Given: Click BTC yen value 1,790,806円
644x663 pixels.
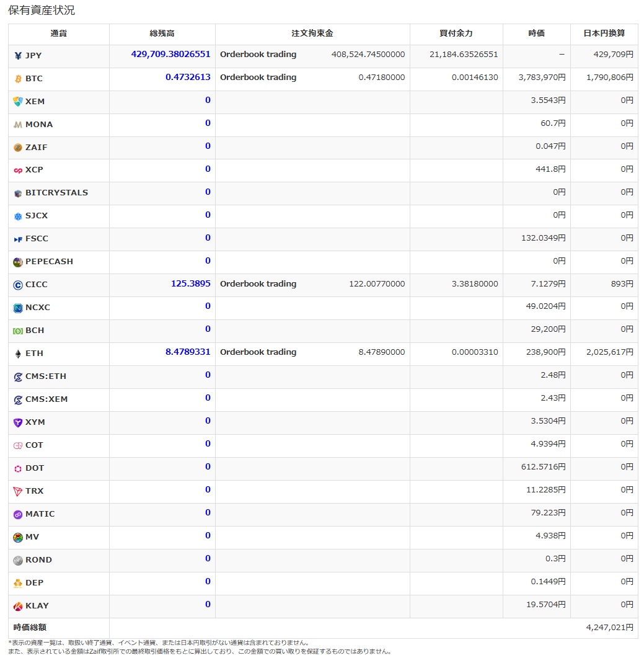Looking at the screenshot, I should 610,78.
